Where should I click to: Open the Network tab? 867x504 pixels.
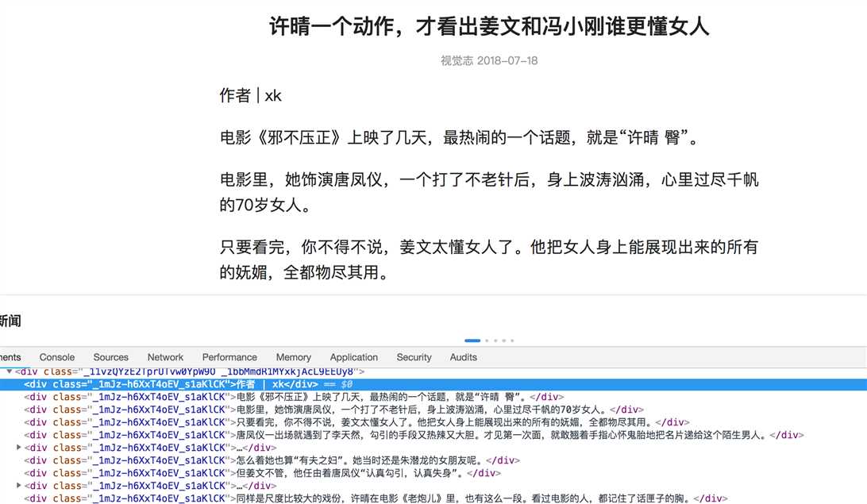165,357
